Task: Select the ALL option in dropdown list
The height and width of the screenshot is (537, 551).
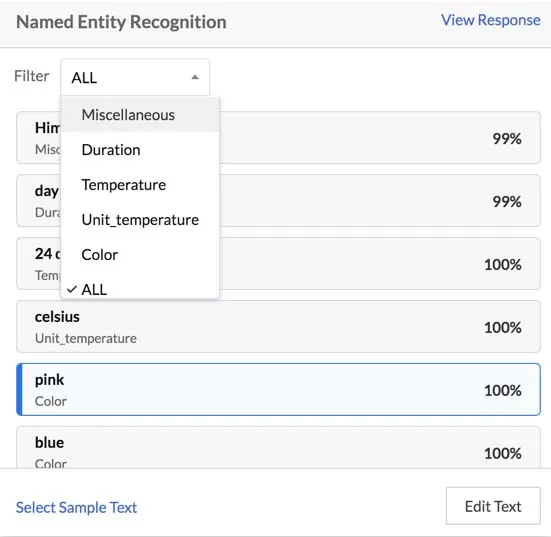Action: (x=140, y=289)
